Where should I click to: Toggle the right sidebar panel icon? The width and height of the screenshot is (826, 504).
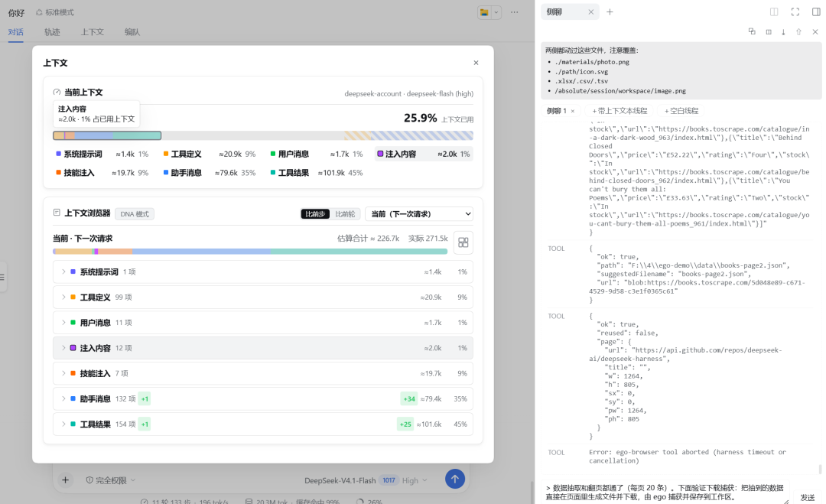click(815, 12)
